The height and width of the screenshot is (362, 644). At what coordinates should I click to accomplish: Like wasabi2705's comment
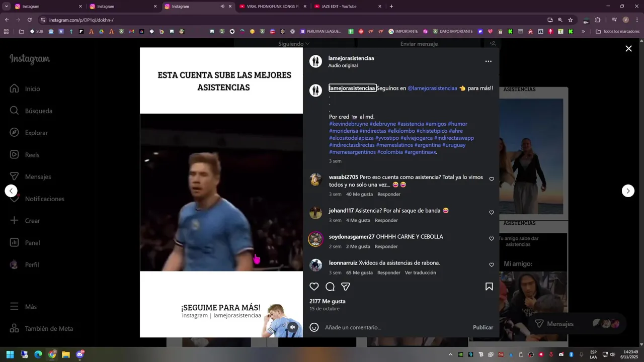[x=492, y=179]
